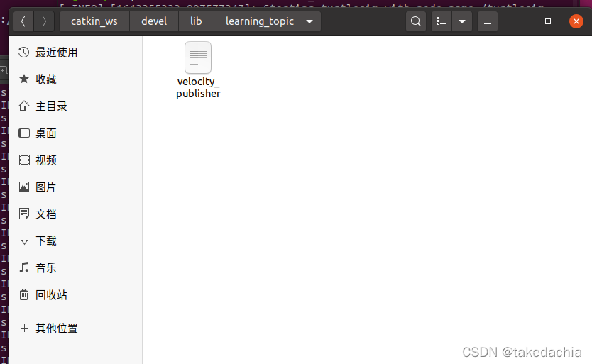Image resolution: width=592 pixels, height=364 pixels.
Task: Click the 主目录 home icon
Action: 24,106
